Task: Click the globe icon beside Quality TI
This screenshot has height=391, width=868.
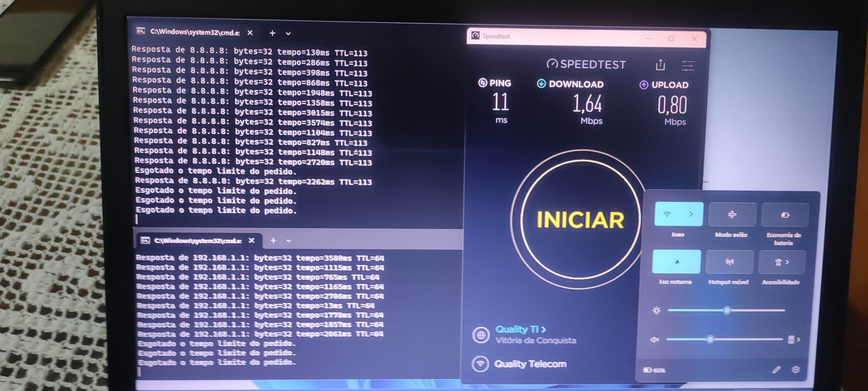Action: point(480,335)
